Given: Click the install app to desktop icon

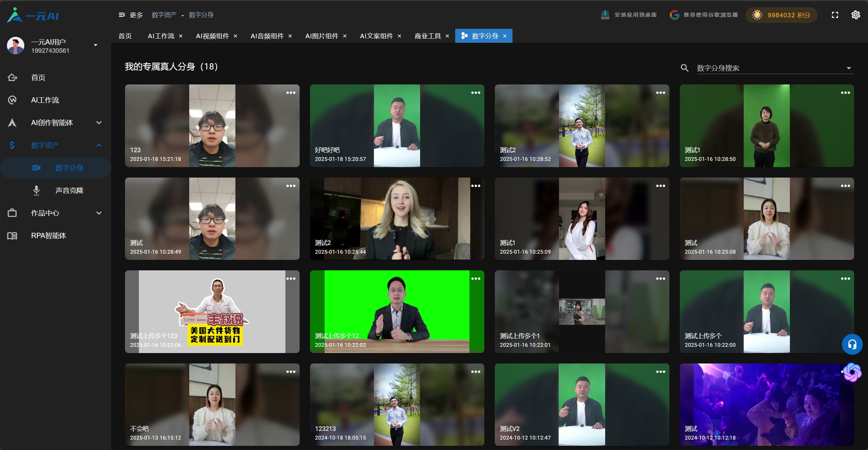Looking at the screenshot, I should (x=605, y=15).
